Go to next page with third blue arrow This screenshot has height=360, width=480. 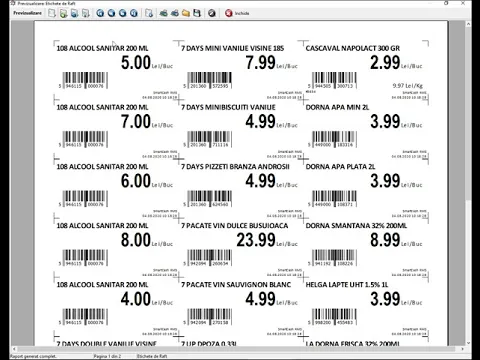[122, 13]
